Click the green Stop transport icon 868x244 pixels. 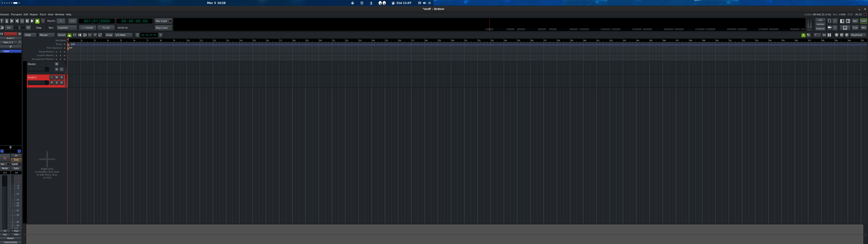37,21
